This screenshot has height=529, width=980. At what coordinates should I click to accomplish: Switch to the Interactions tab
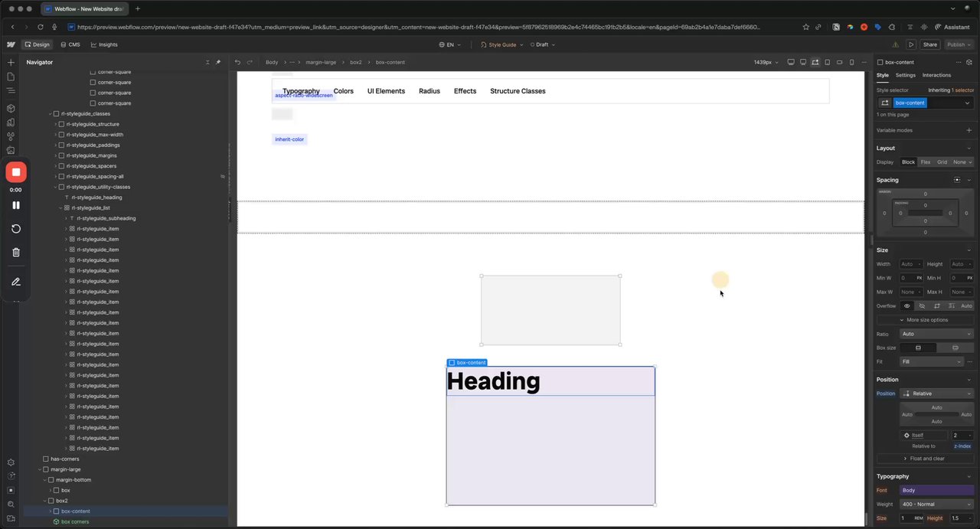click(x=936, y=75)
